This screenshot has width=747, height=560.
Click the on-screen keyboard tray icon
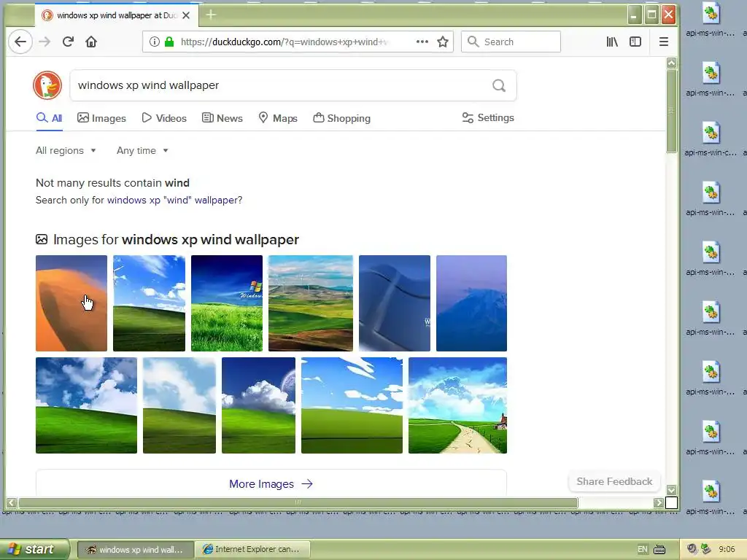click(659, 550)
